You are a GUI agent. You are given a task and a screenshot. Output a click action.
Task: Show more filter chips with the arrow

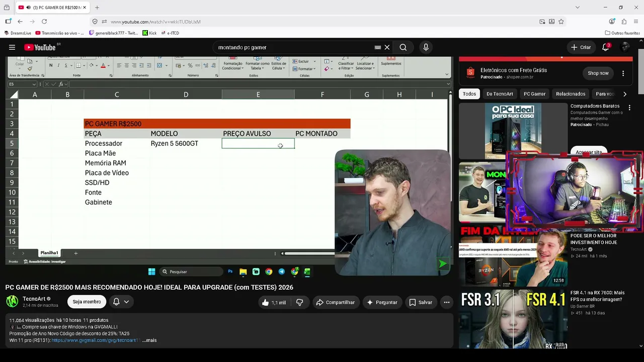pyautogui.click(x=625, y=94)
